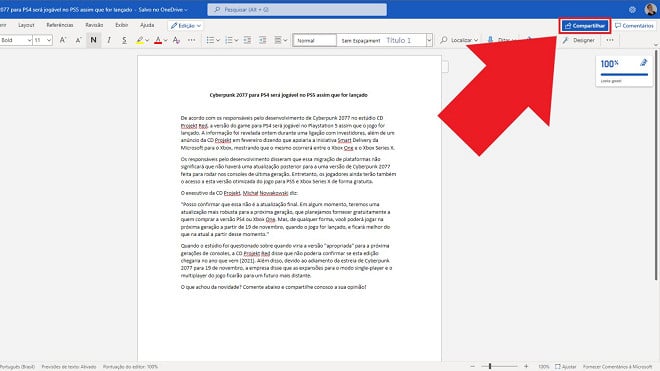
Task: Expand the styles gallery arrow
Action: 429,40
